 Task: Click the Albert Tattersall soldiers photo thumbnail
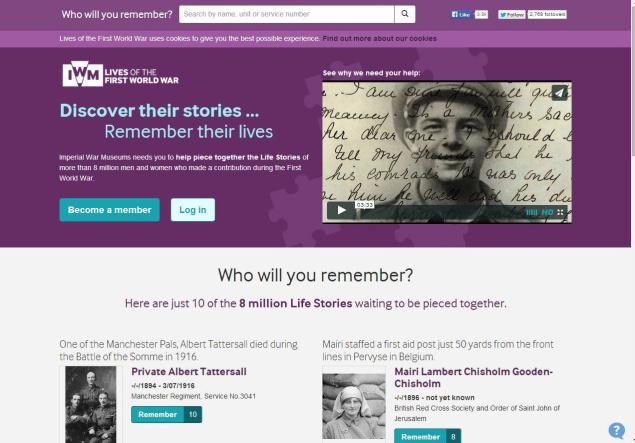(91, 405)
